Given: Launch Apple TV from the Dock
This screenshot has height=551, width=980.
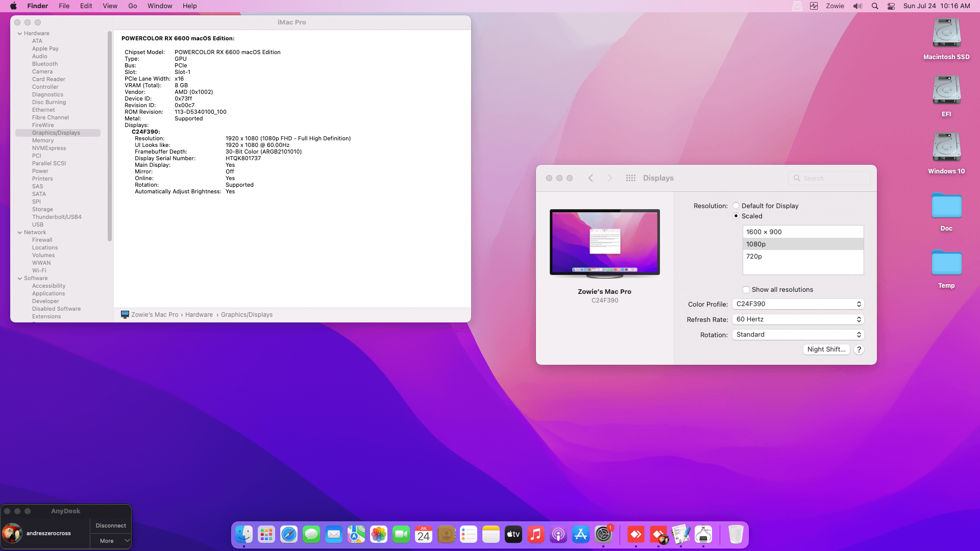Looking at the screenshot, I should click(513, 534).
